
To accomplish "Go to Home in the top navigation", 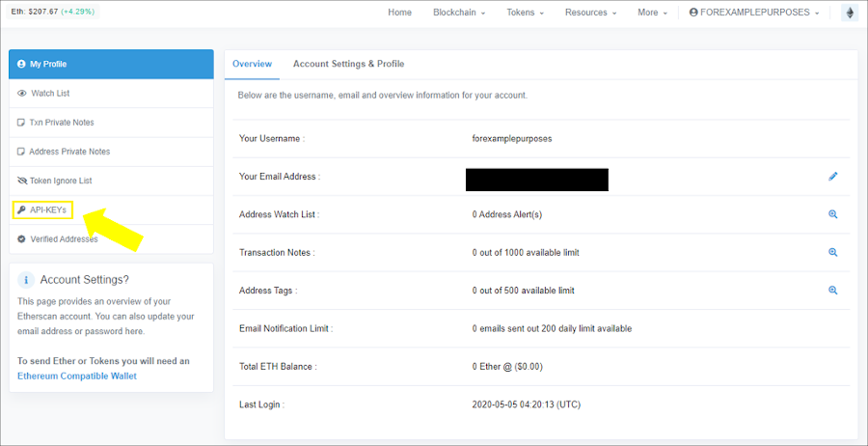I will click(x=399, y=13).
